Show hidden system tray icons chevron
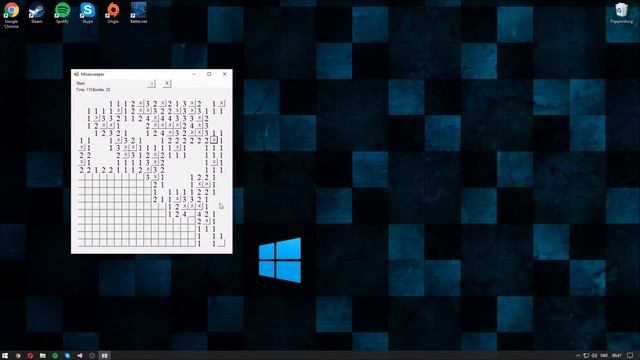Image resolution: width=640 pixels, height=360 pixels. pyautogui.click(x=578, y=356)
